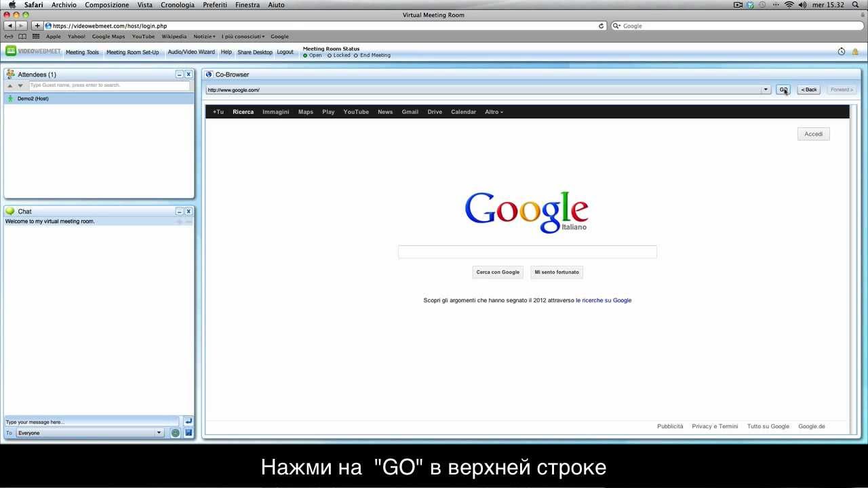Open the chat recipient Everyone dropdown
868x488 pixels.
tap(90, 432)
